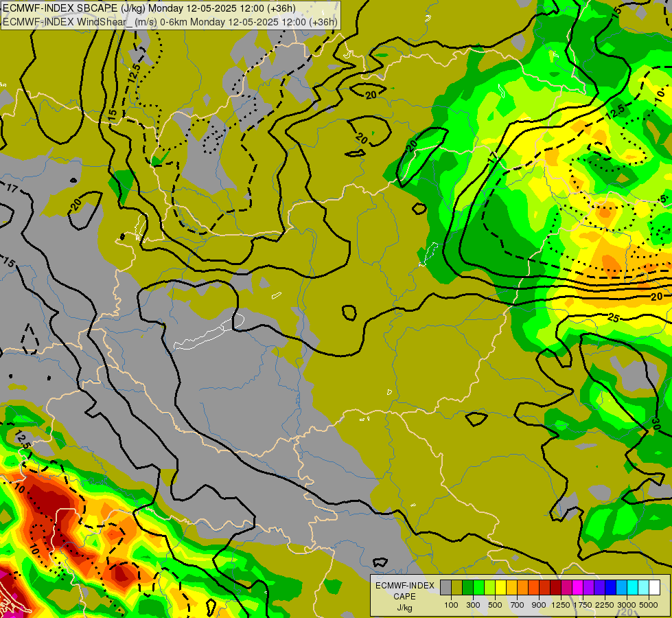Click the J/kg unit label in legend
The image size is (672, 618).
pos(404,608)
